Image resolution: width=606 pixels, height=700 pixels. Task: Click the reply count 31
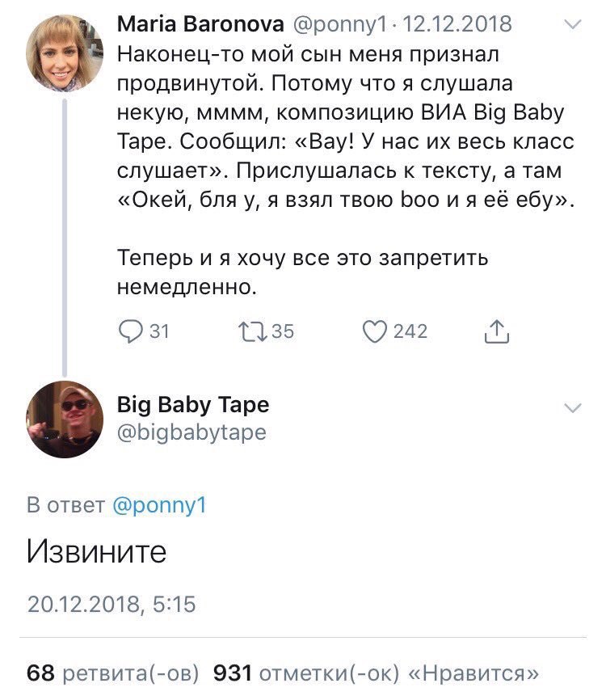click(x=159, y=331)
